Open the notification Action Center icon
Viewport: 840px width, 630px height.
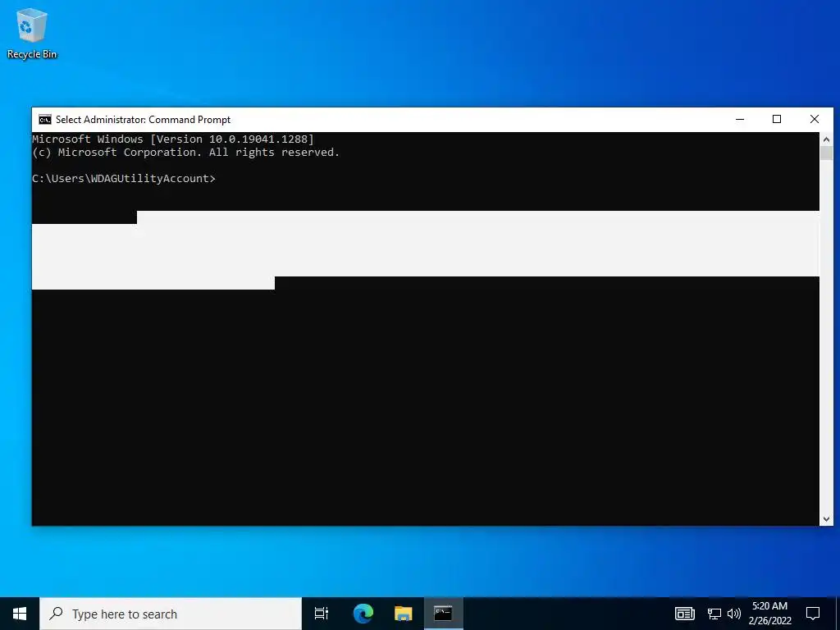click(x=813, y=614)
